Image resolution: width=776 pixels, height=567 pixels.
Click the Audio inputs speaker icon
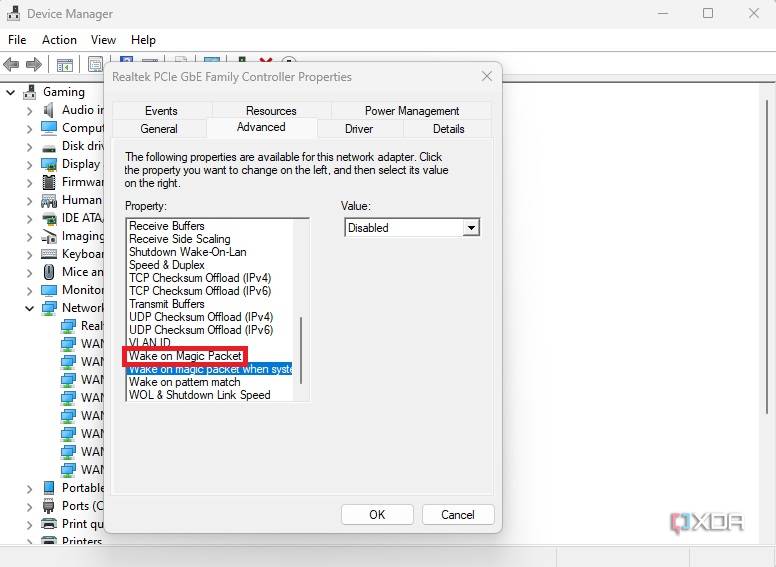(48, 110)
